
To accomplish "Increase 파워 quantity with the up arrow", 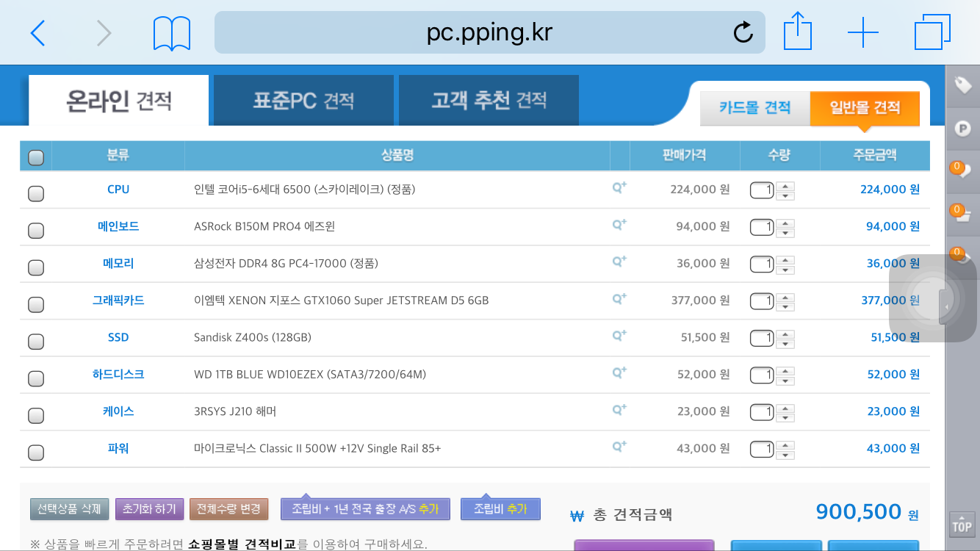I will 785,444.
